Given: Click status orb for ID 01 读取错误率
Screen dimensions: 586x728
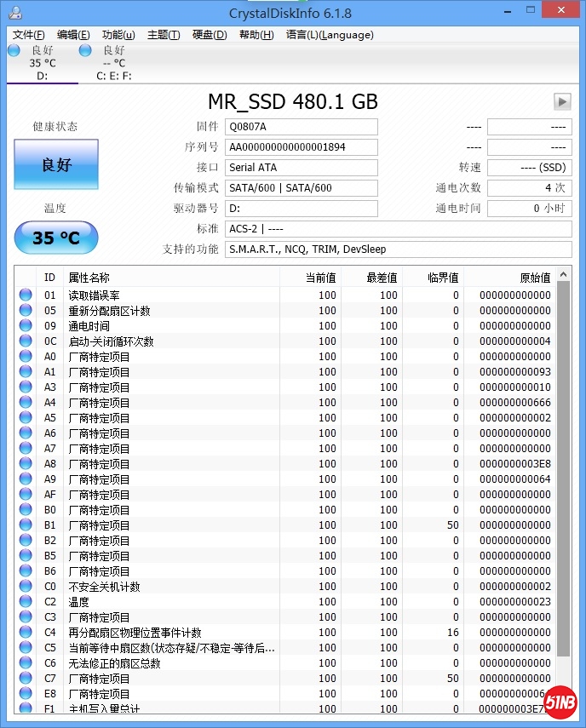Looking at the screenshot, I should click(x=26, y=295).
